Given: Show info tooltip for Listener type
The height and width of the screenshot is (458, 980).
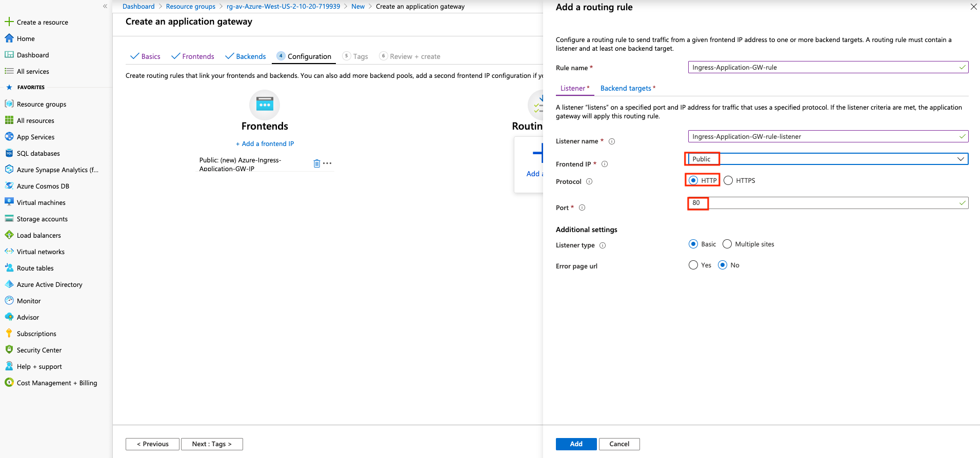Looking at the screenshot, I should click(603, 245).
